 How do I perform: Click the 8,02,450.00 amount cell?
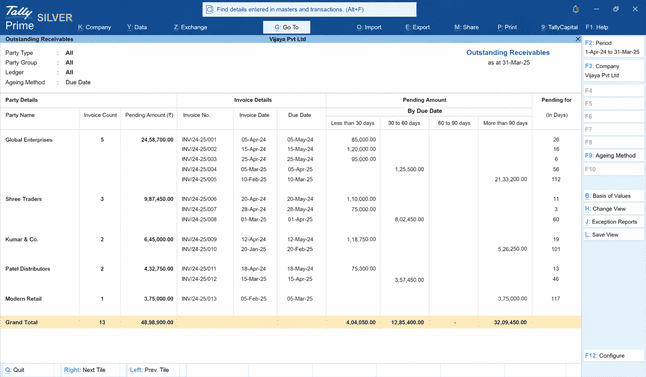pyautogui.click(x=409, y=219)
